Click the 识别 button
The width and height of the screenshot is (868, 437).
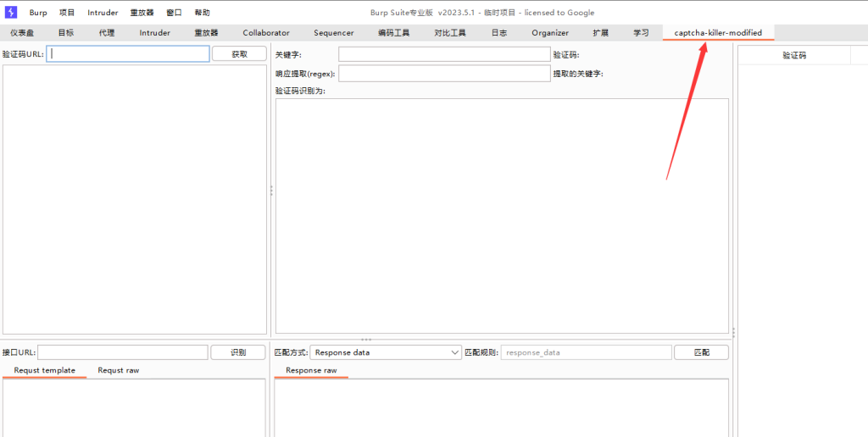[238, 352]
